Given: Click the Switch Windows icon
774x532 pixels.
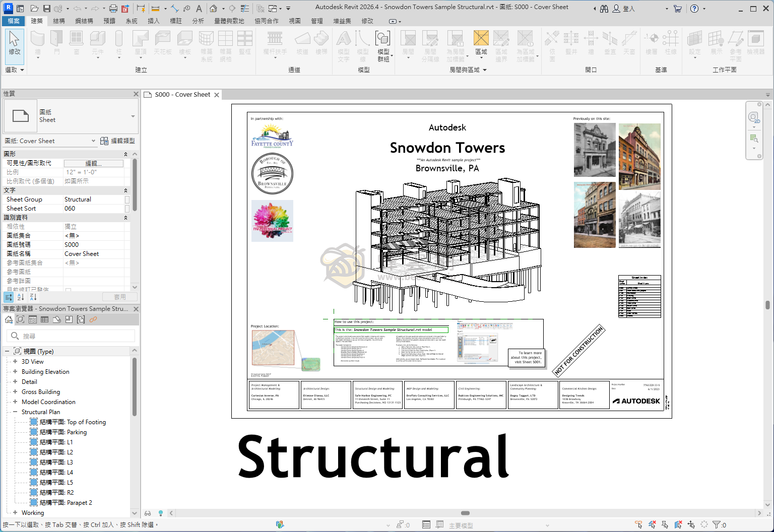Looking at the screenshot, I should coord(273,9).
